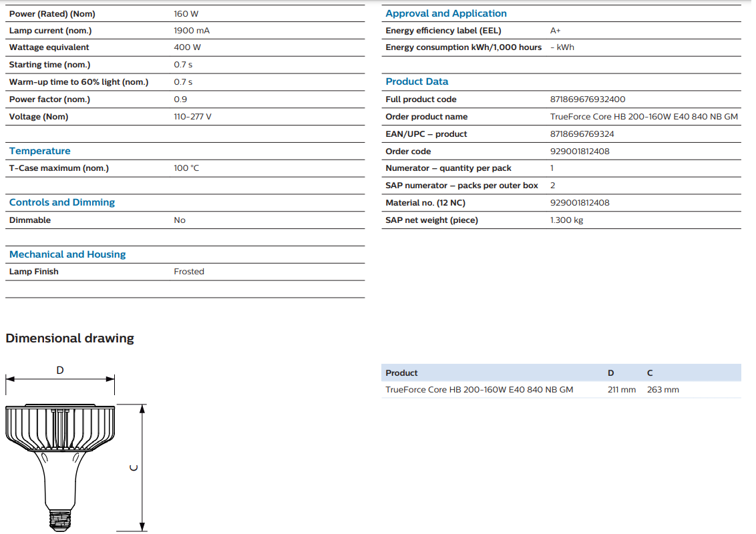This screenshot has height=534, width=756.
Task: Click the 'D' width label on drawing
Action: (60, 370)
